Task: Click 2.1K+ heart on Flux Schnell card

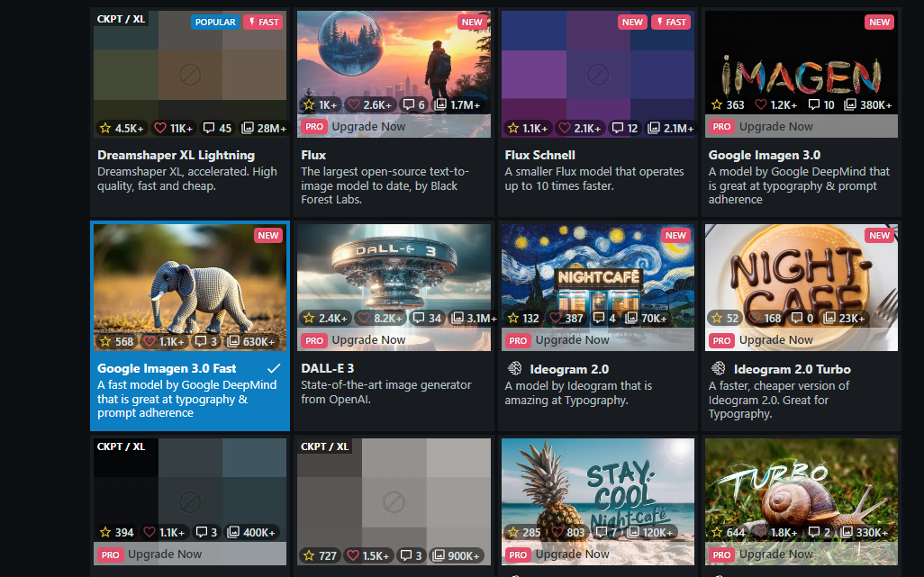Action: point(580,128)
